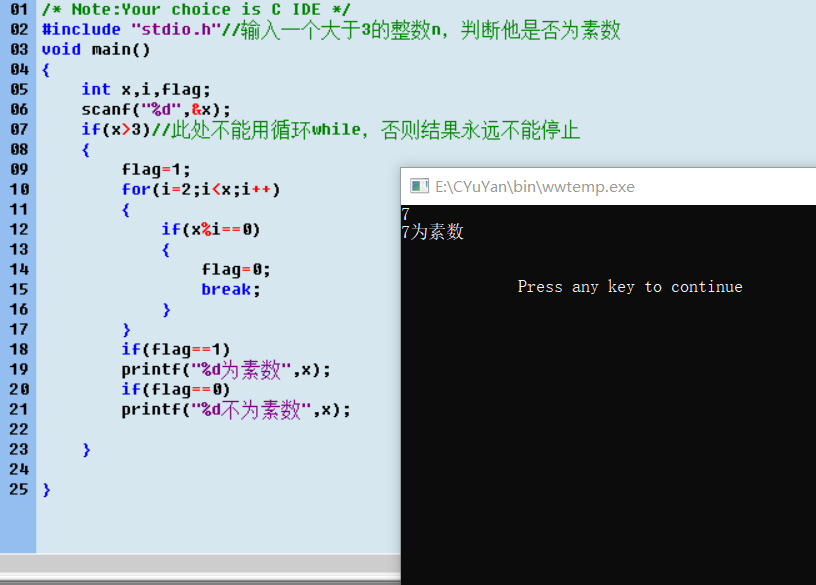Click the #include "stdio.h" code line

click(x=331, y=30)
